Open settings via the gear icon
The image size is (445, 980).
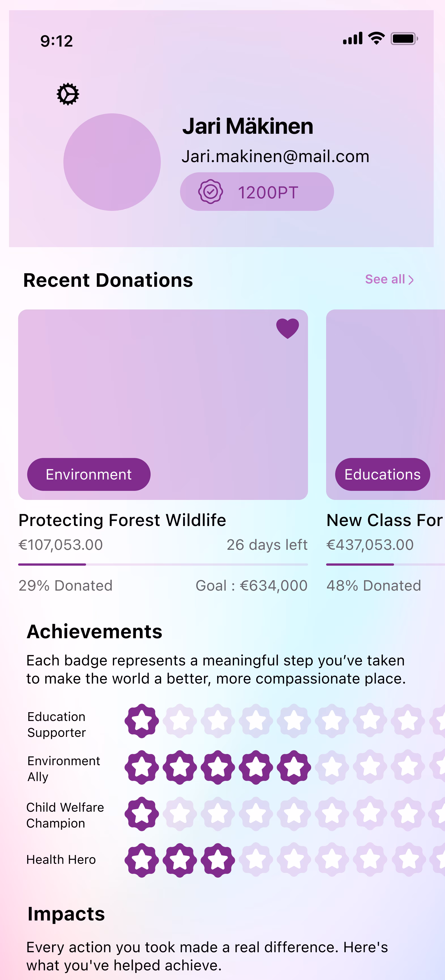[68, 94]
